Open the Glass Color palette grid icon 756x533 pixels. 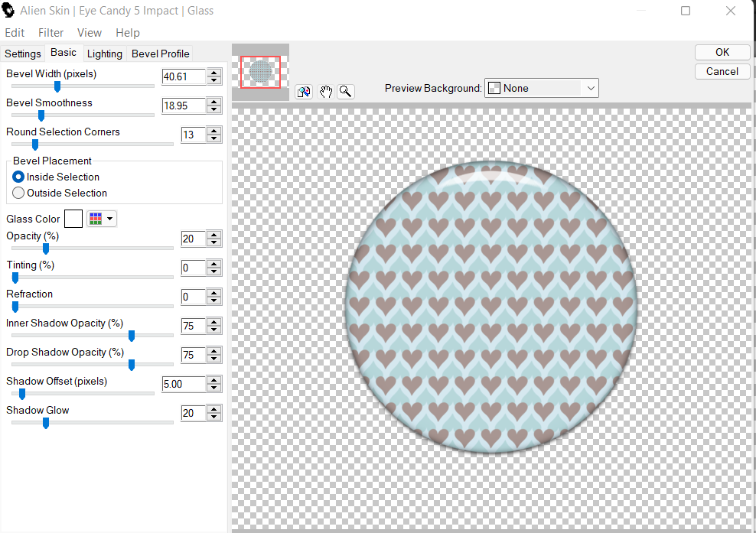pyautogui.click(x=96, y=219)
